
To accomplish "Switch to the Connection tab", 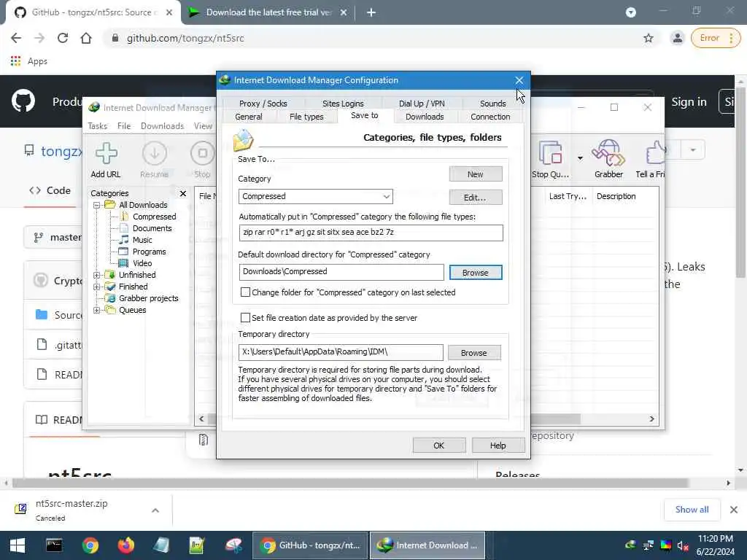I will point(490,117).
